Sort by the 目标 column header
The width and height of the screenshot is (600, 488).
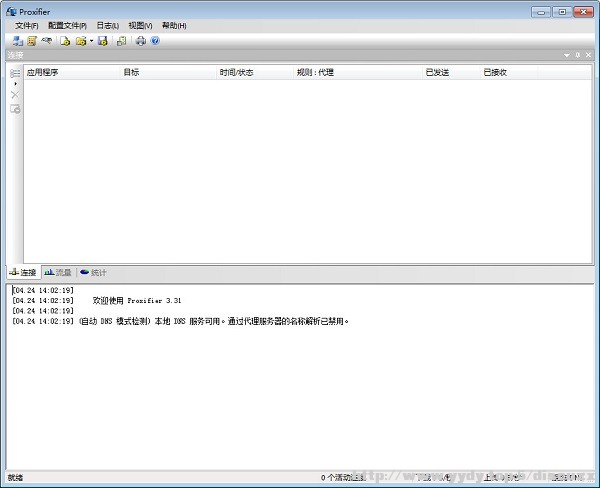pyautogui.click(x=168, y=72)
